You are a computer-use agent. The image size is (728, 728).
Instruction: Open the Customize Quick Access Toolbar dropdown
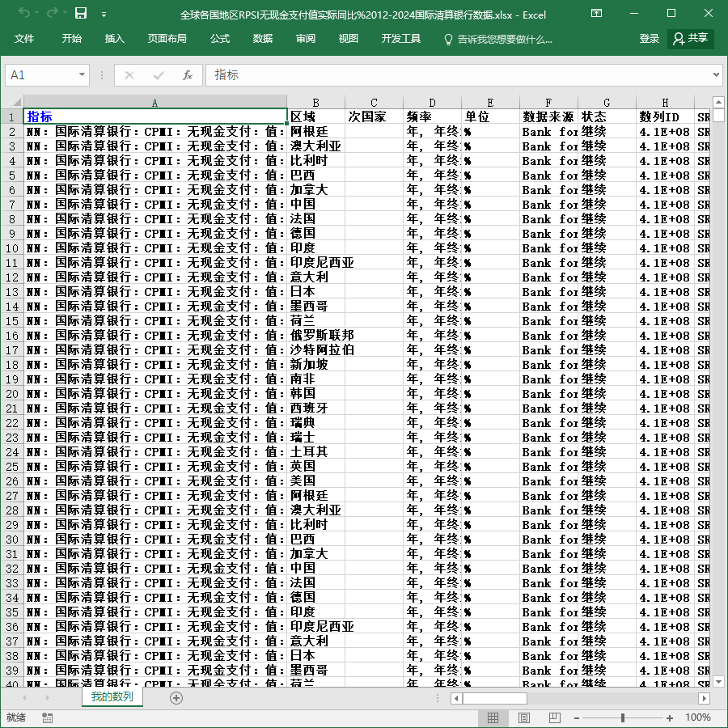click(104, 15)
